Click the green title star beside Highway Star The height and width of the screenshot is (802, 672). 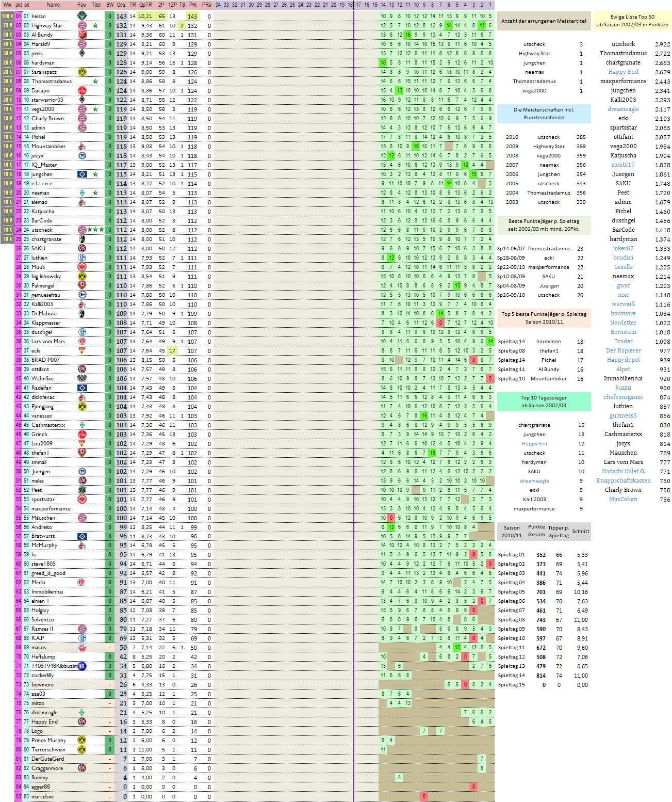(95, 26)
